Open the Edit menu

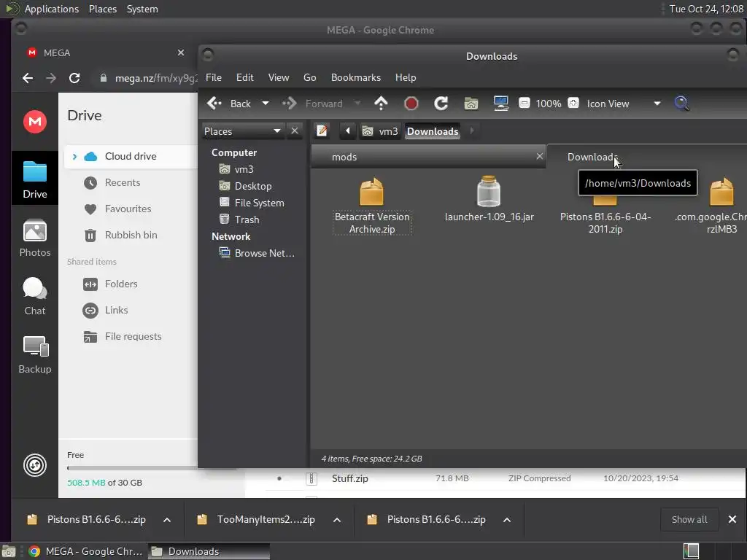[x=245, y=77]
